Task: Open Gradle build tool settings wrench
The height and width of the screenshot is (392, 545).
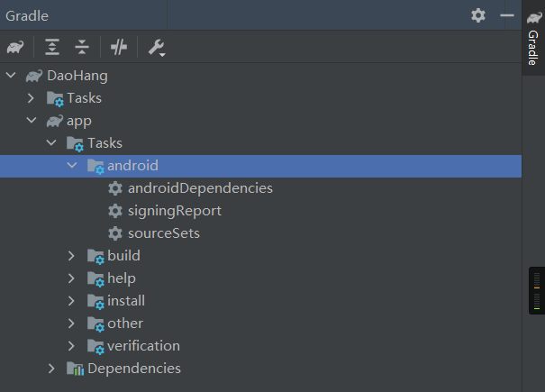Action: tap(156, 48)
